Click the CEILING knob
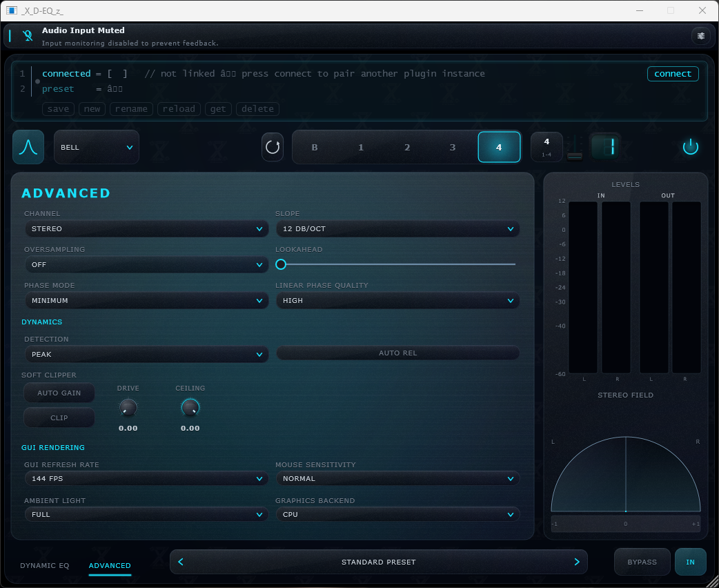Screen dimensions: 719x588 coord(190,407)
